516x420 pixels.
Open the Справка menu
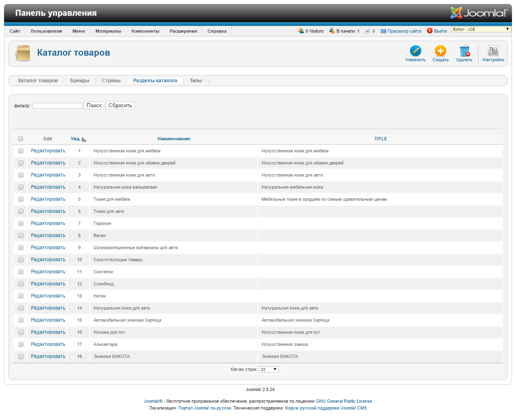click(x=217, y=31)
